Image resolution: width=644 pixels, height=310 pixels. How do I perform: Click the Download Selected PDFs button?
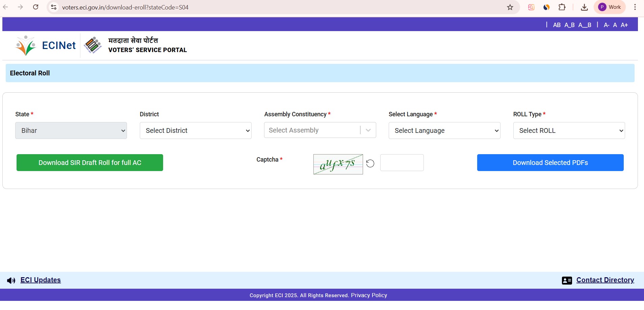(x=550, y=163)
